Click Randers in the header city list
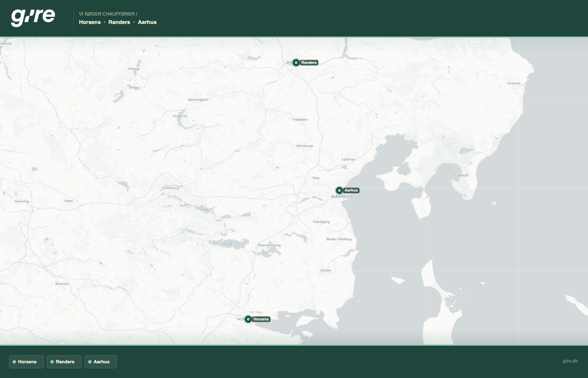The image size is (588, 378). (x=119, y=22)
